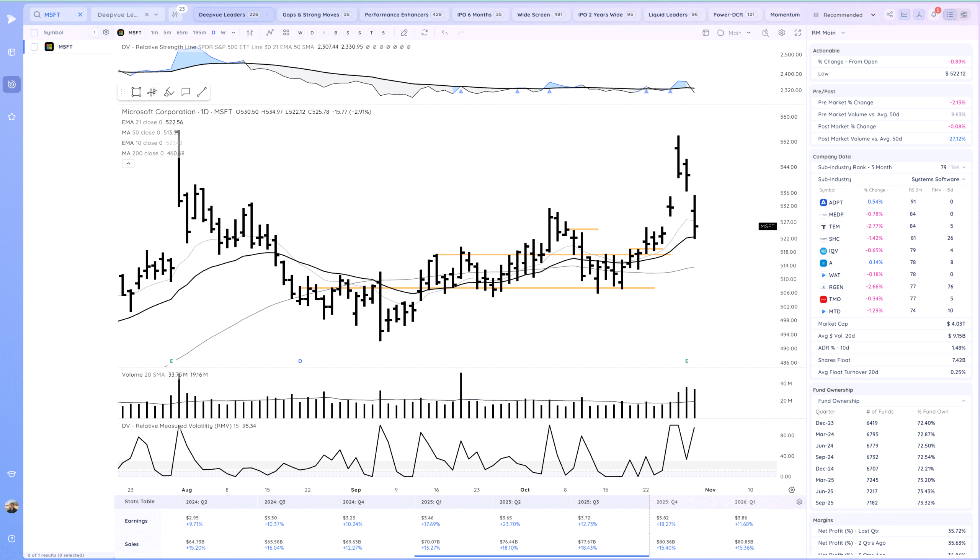Image resolution: width=980 pixels, height=560 pixels.
Task: Switch to weekly W timeframe
Action: (223, 33)
